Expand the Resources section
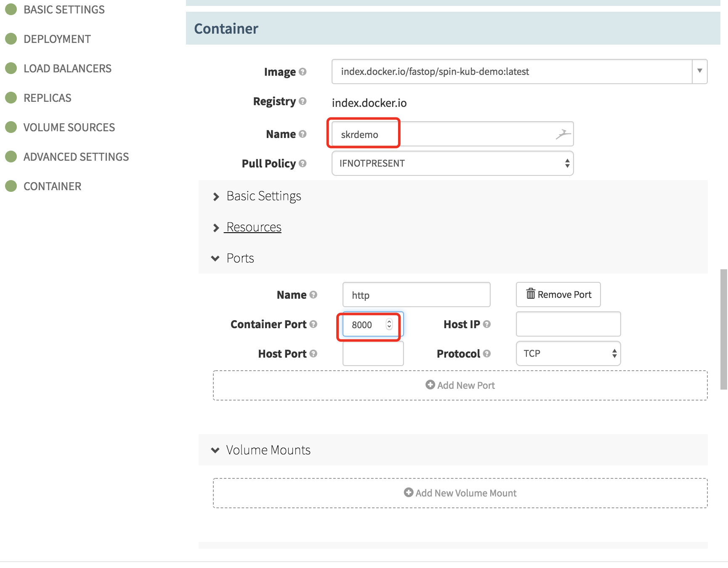728x568 pixels. [253, 227]
